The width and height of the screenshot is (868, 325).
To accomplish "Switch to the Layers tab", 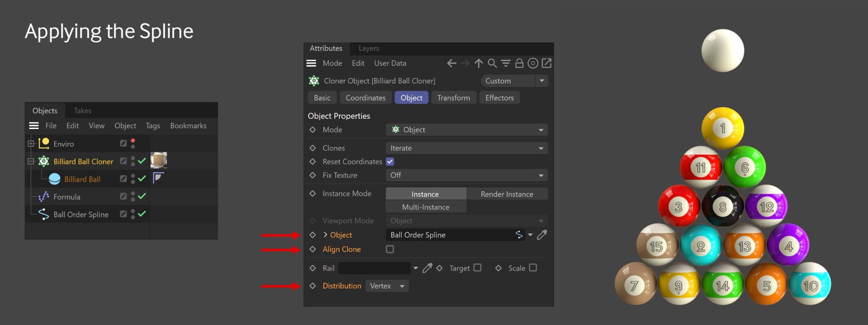I will point(369,48).
